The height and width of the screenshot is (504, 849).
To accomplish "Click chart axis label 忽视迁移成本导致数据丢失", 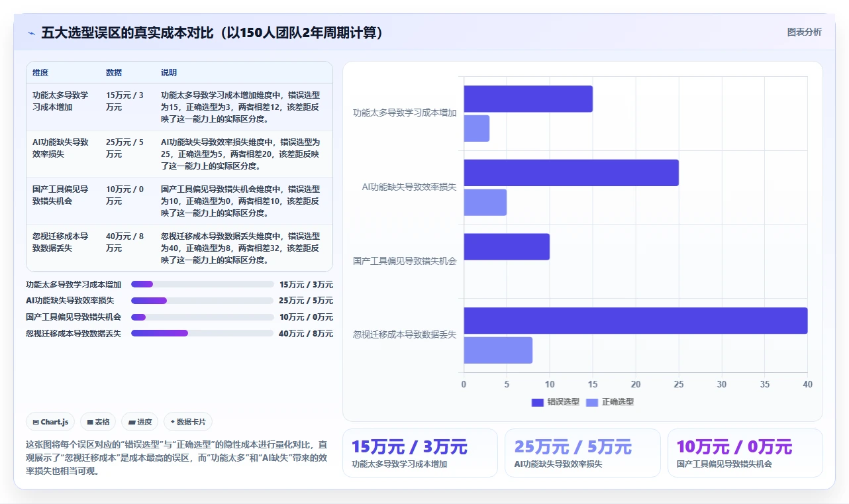I will (x=405, y=335).
